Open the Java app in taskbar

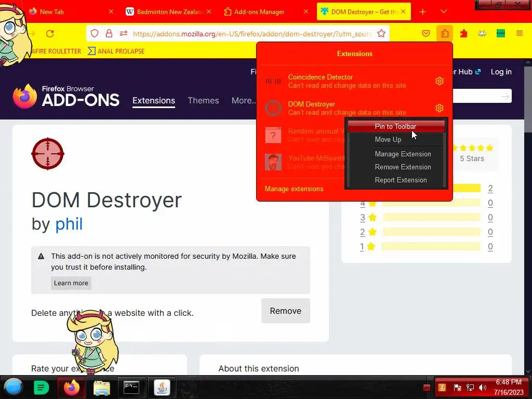[x=162, y=387]
